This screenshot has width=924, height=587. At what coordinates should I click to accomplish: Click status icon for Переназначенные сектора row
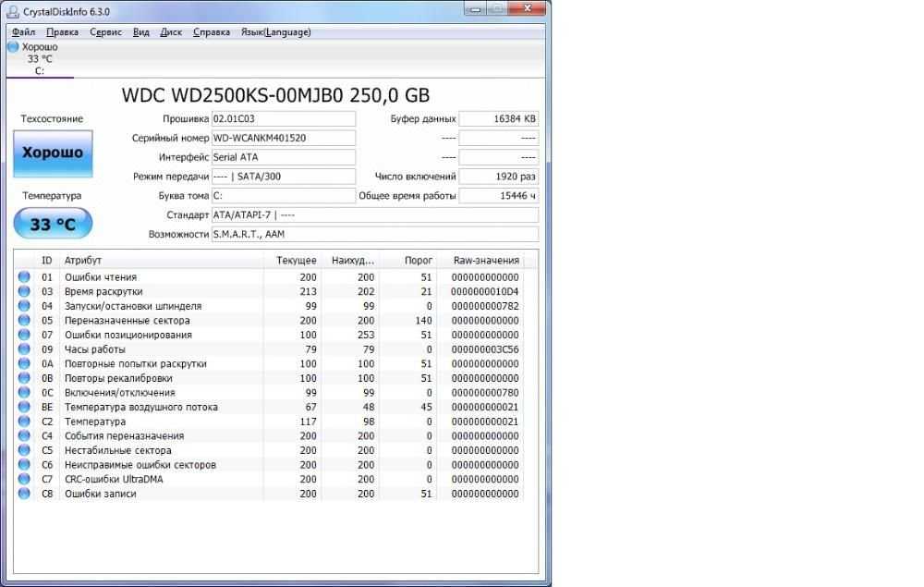click(x=24, y=320)
